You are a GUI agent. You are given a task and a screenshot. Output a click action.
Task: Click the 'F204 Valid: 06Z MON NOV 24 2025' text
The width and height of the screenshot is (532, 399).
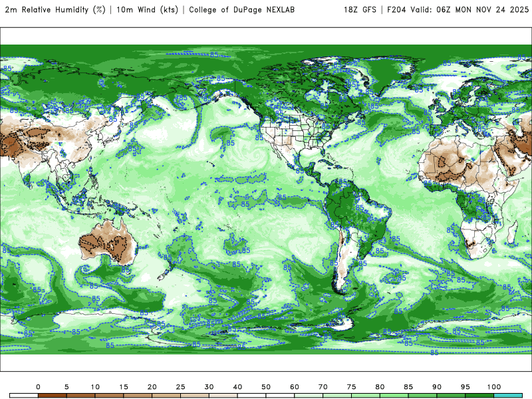(458, 9)
